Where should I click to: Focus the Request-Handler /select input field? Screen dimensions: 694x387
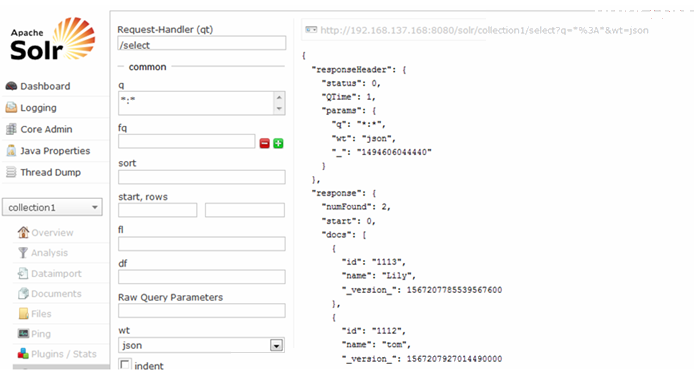202,44
